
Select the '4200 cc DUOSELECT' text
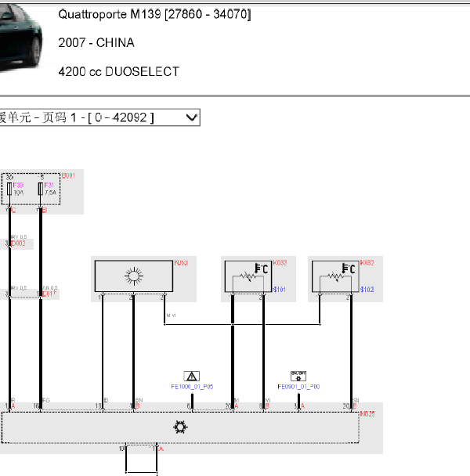point(119,72)
